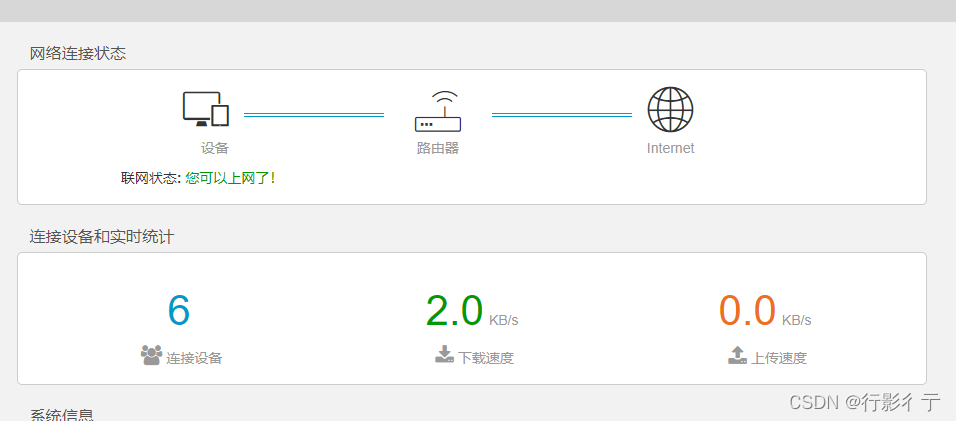The width and height of the screenshot is (956, 421).
Task: Click the 上传速度 label
Action: pyautogui.click(x=779, y=358)
